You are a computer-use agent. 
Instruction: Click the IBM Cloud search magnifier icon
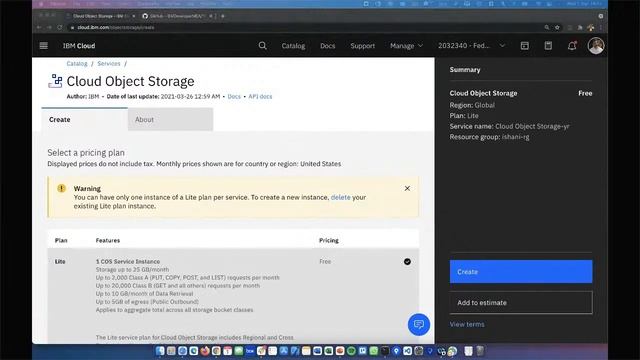coord(262,46)
